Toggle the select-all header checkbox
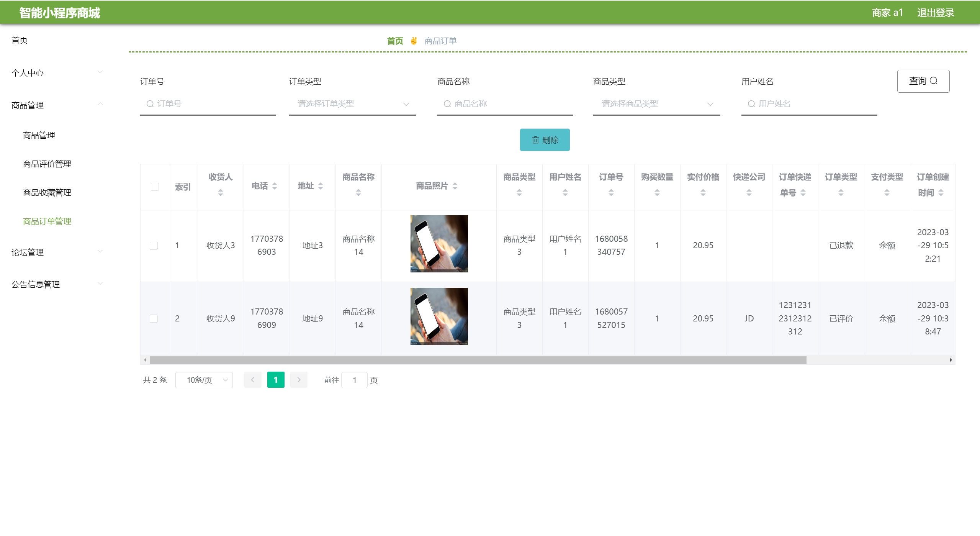Screen dimensions: 980x536 pos(155,187)
